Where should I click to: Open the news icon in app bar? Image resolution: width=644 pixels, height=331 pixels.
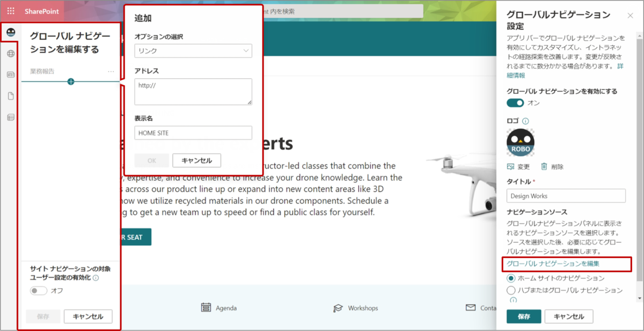(11, 75)
